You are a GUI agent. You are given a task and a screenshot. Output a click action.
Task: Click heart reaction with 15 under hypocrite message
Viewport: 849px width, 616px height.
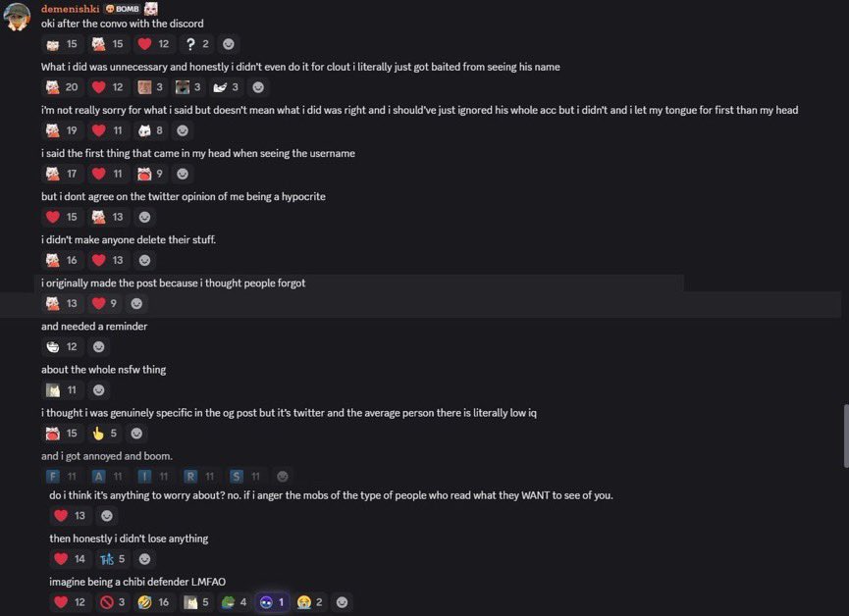[61, 217]
